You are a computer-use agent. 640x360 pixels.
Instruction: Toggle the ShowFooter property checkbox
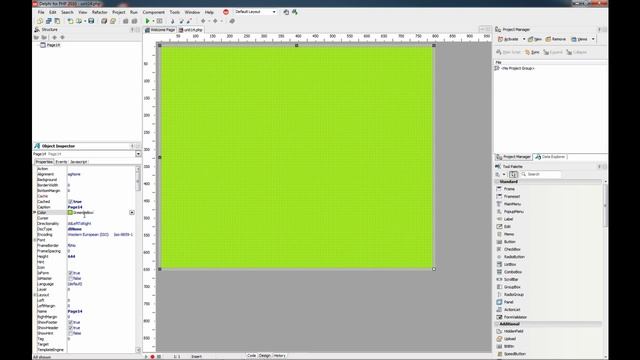(70, 322)
